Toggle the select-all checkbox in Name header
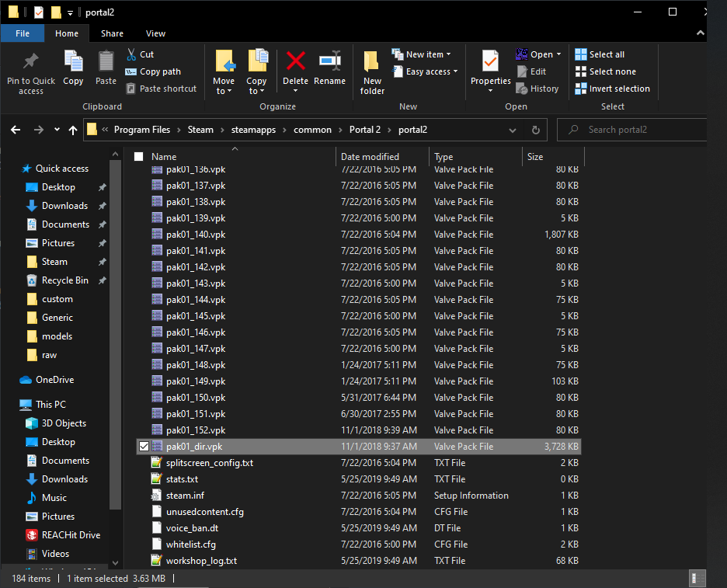Screen dimensions: 727x588 [x=138, y=157]
